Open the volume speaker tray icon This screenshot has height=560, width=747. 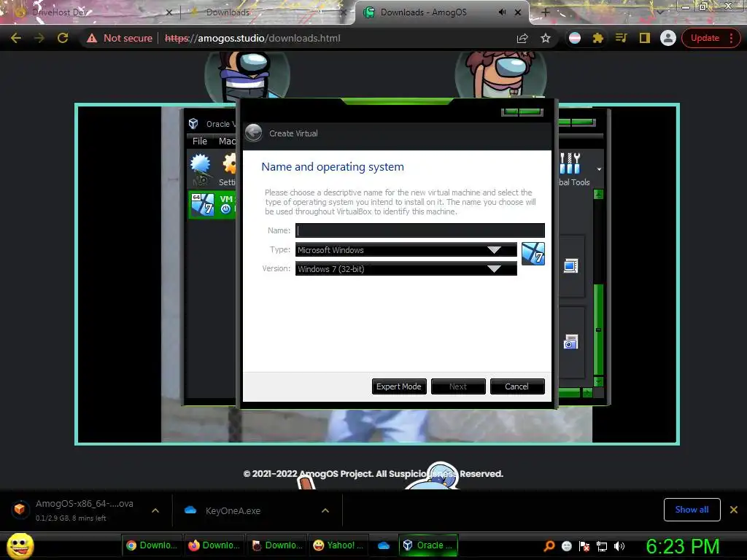pyautogui.click(x=619, y=546)
